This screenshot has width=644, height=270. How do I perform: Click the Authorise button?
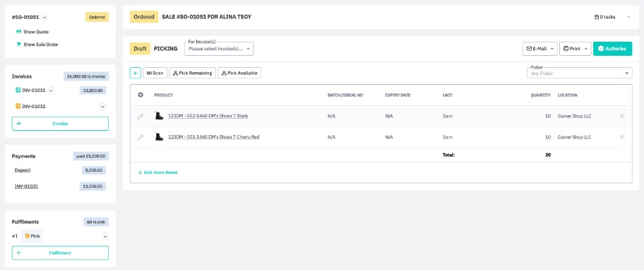pos(612,49)
